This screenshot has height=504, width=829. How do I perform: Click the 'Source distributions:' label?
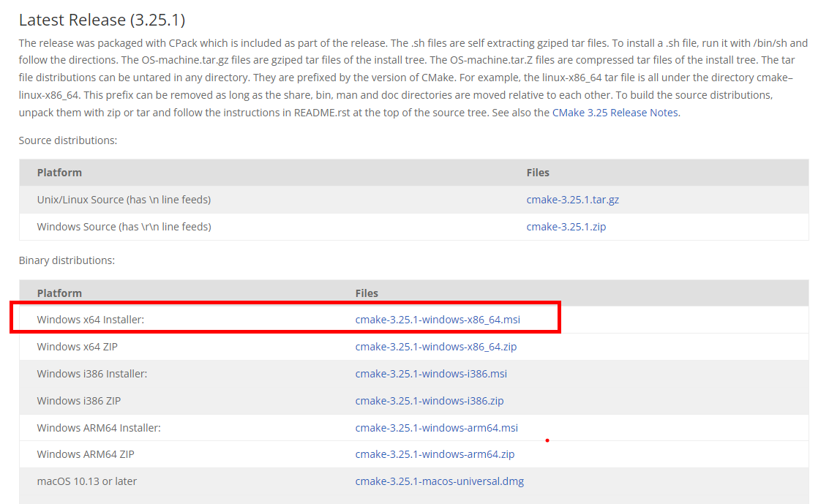[x=67, y=140]
